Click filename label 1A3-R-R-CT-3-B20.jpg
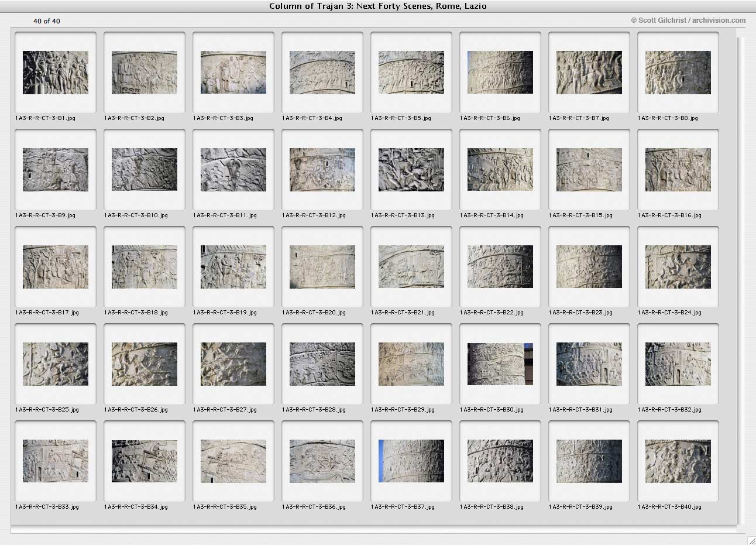 pyautogui.click(x=314, y=313)
